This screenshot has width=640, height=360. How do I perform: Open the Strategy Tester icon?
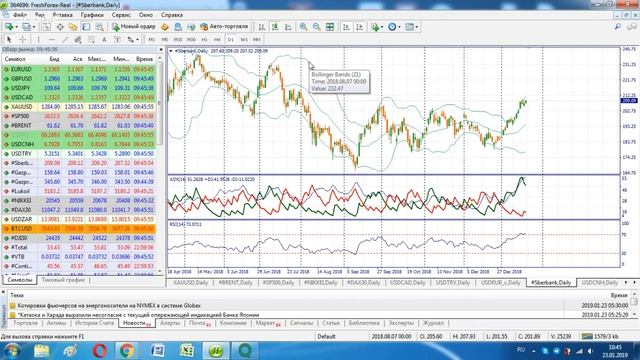(99, 27)
